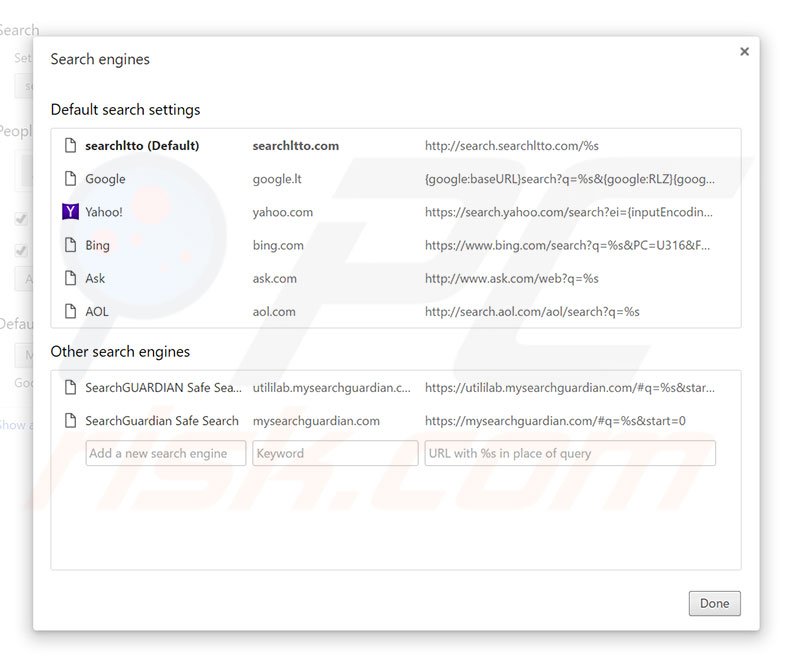Focus the Add a new search engine field
This screenshot has width=790, height=665.
pos(166,453)
